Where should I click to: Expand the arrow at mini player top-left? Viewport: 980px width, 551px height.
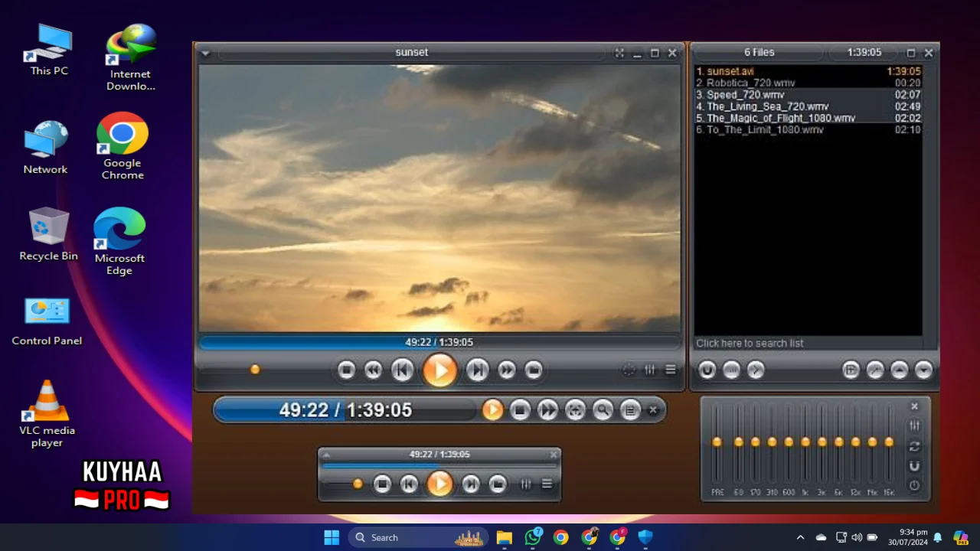(x=326, y=455)
